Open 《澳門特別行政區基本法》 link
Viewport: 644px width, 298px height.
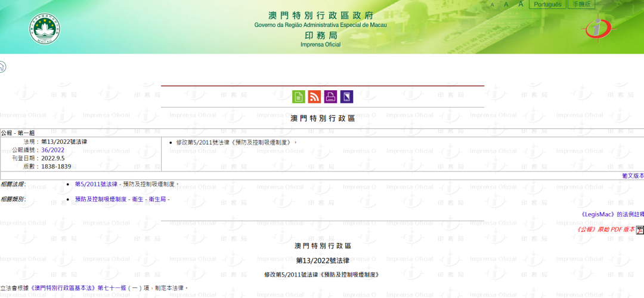[x=63, y=288]
